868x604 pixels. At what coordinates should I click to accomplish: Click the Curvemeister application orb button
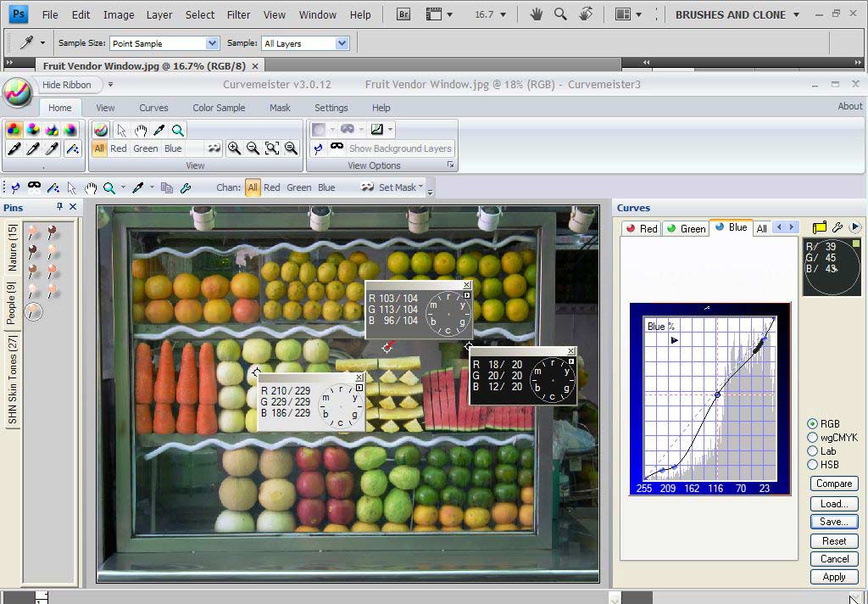[x=17, y=92]
